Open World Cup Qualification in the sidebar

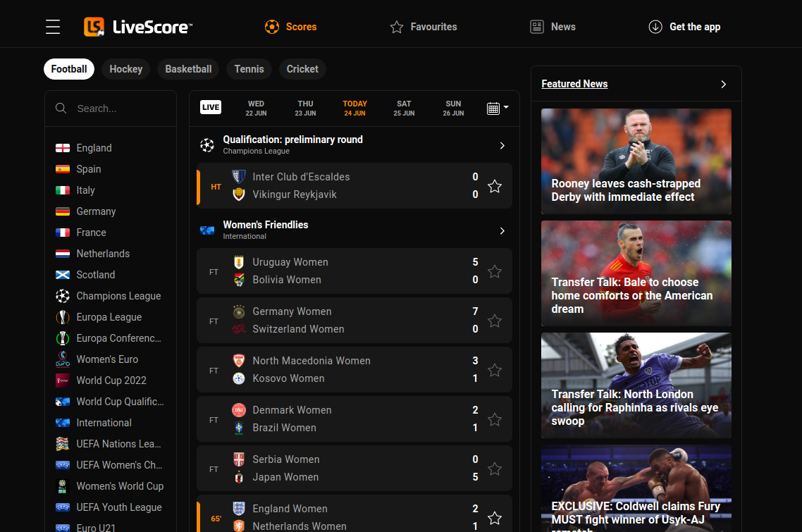(120, 402)
